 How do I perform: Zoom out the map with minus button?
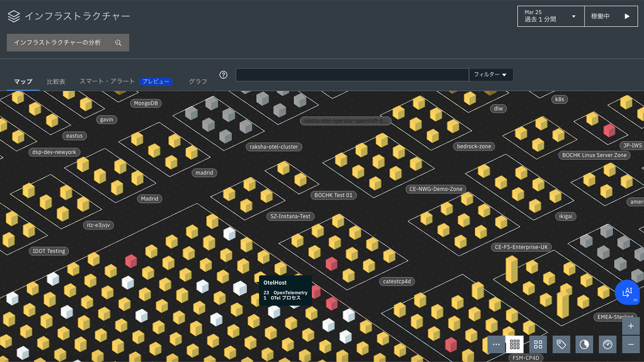tap(631, 344)
